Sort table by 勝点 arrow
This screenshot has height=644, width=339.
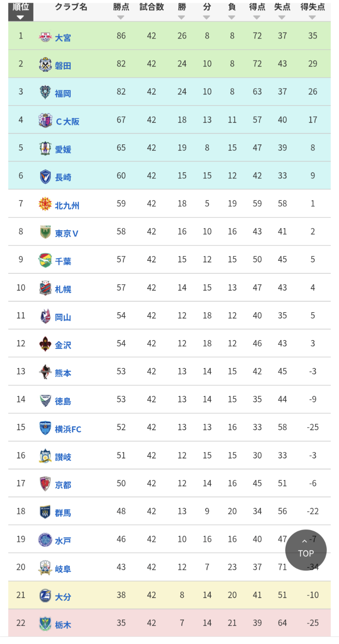121,17
